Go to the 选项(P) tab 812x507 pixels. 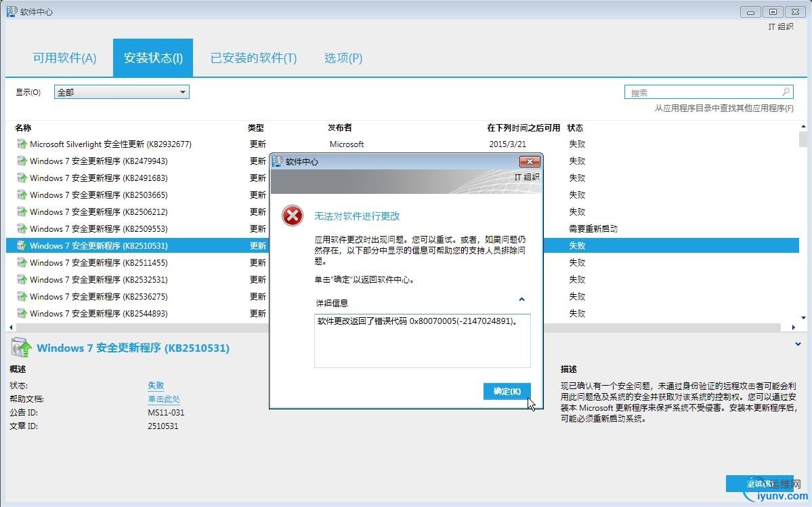[343, 58]
